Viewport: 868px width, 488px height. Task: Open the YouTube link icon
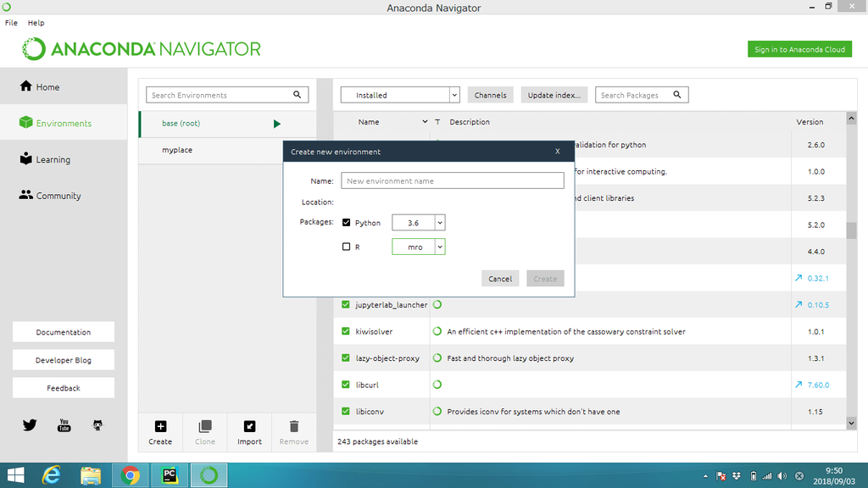point(64,425)
